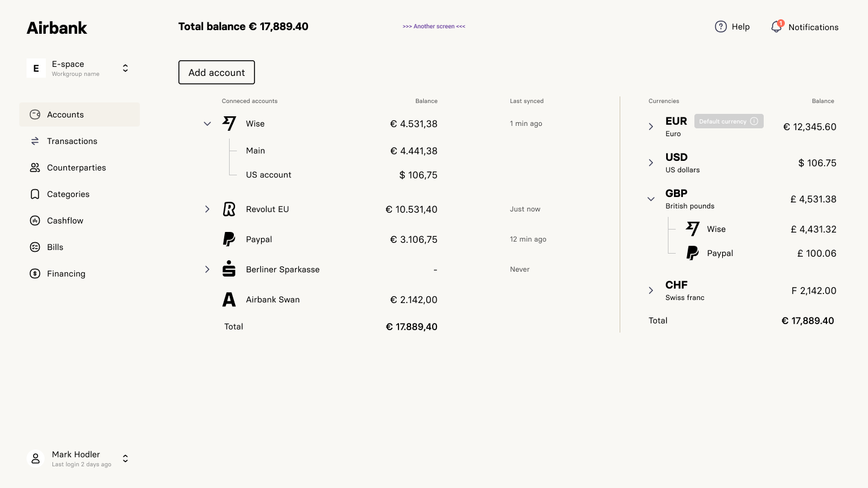
Task: Click the Revolut EU logo icon
Action: tap(229, 209)
